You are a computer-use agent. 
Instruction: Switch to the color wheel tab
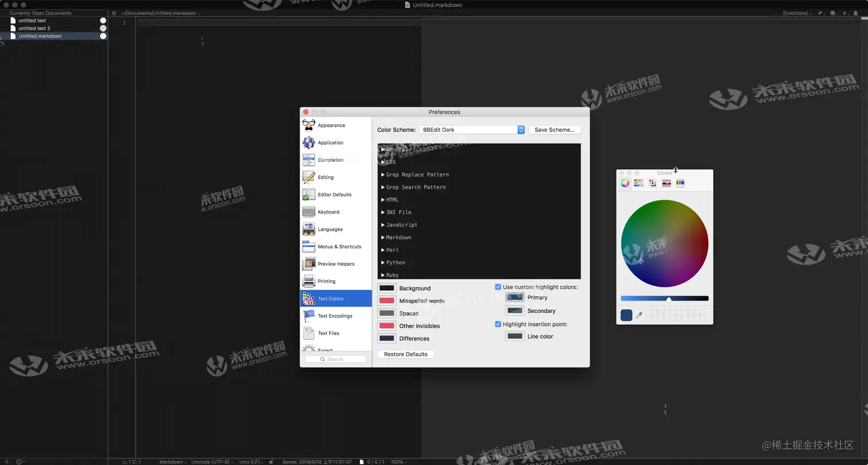pos(625,183)
